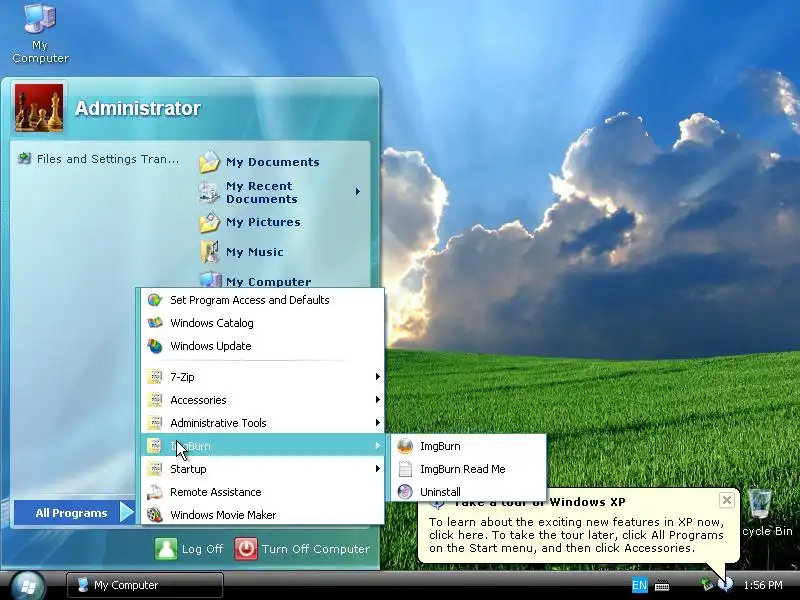The width and height of the screenshot is (800, 600).
Task: Click the Administrator chess user picture
Action: coord(39,108)
